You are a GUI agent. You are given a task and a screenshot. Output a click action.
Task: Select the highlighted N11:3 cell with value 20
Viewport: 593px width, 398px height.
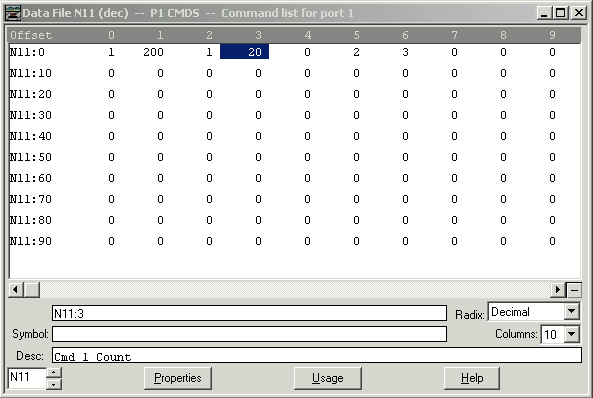point(244,52)
